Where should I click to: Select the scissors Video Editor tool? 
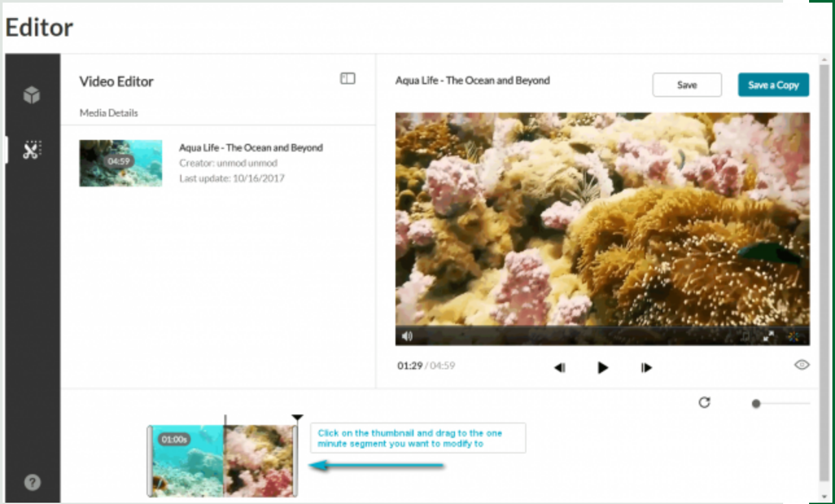click(x=32, y=150)
